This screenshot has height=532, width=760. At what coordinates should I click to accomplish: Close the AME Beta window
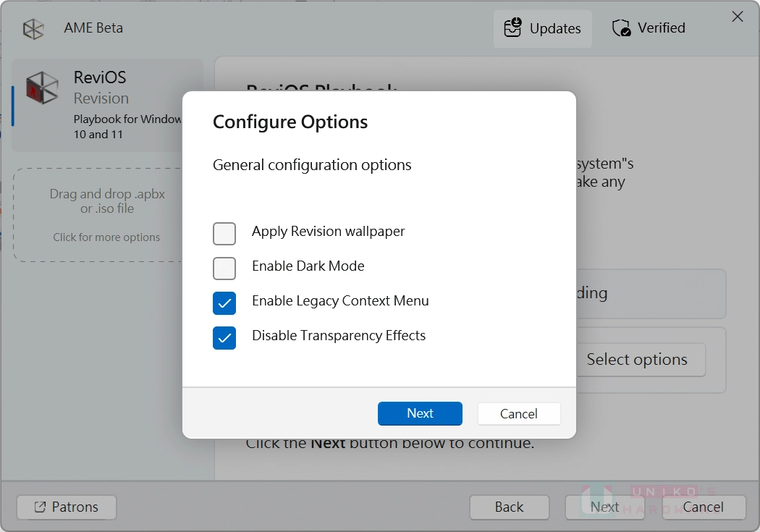tap(737, 17)
